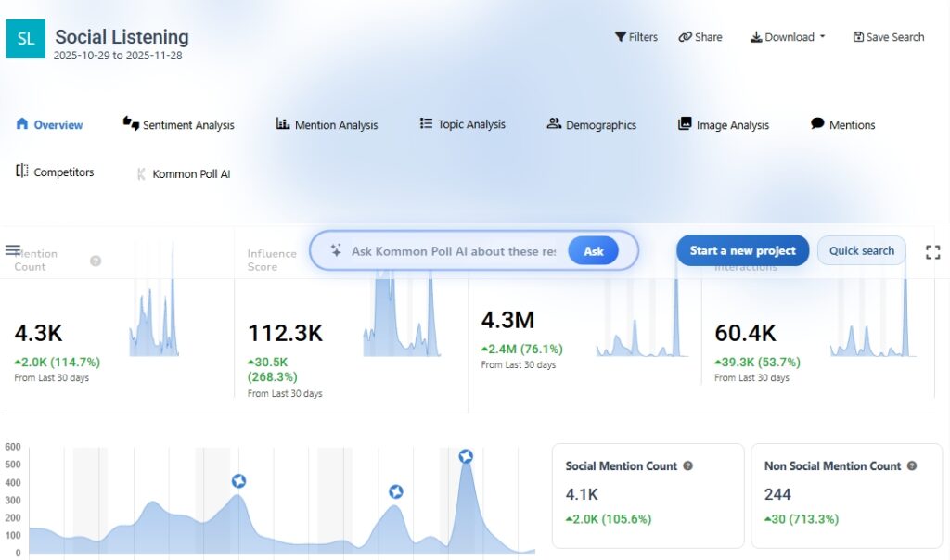Save the current search
Image resolution: width=950 pixels, height=560 pixels.
coord(889,37)
